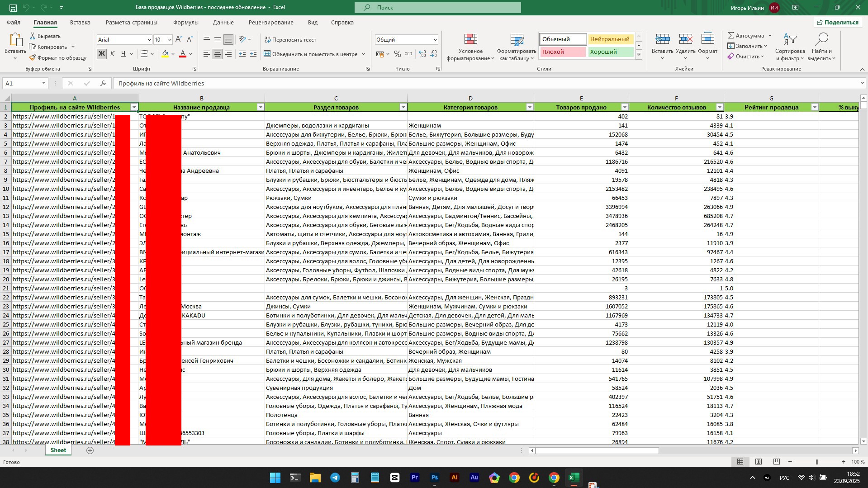The height and width of the screenshot is (488, 868).
Task: Open the Файл menu
Action: [x=14, y=22]
